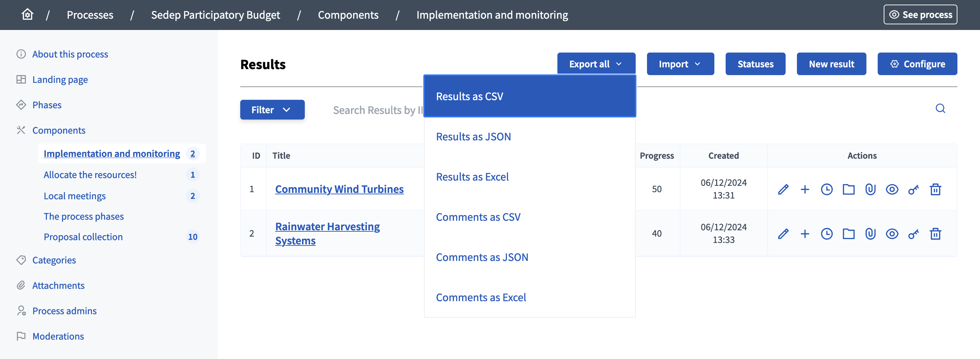
Task: Edit the Community Wind Turbines result
Action: tap(783, 189)
